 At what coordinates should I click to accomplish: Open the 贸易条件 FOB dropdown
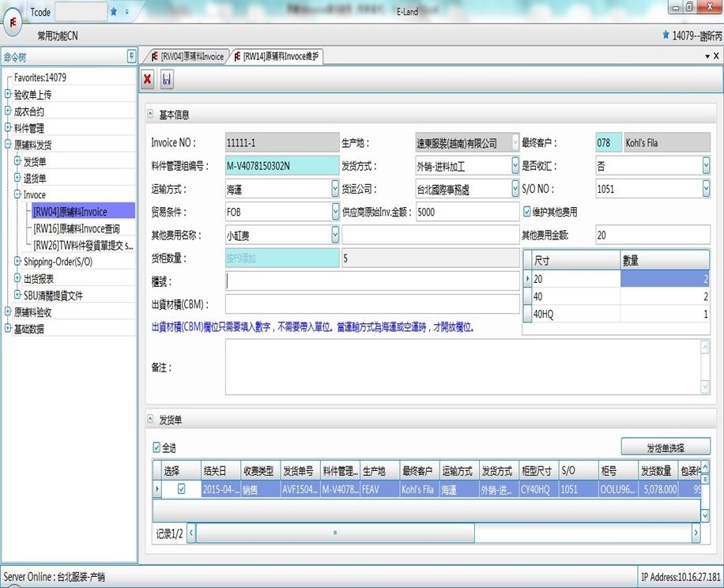click(x=335, y=212)
